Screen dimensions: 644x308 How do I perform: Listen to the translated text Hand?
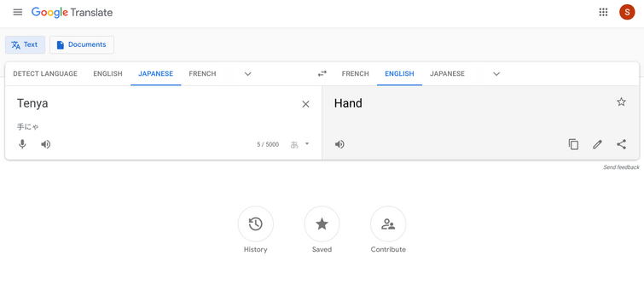pyautogui.click(x=339, y=144)
